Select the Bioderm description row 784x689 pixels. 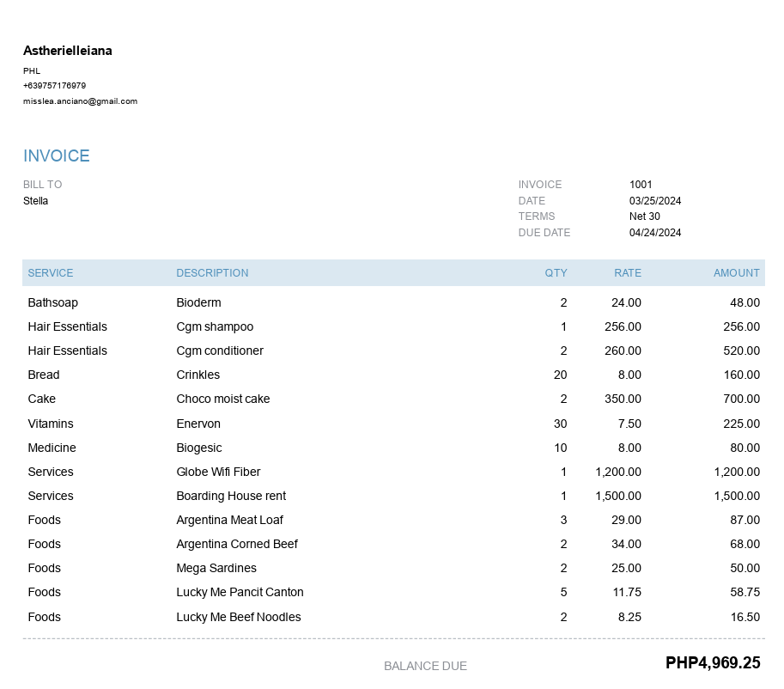click(x=198, y=302)
